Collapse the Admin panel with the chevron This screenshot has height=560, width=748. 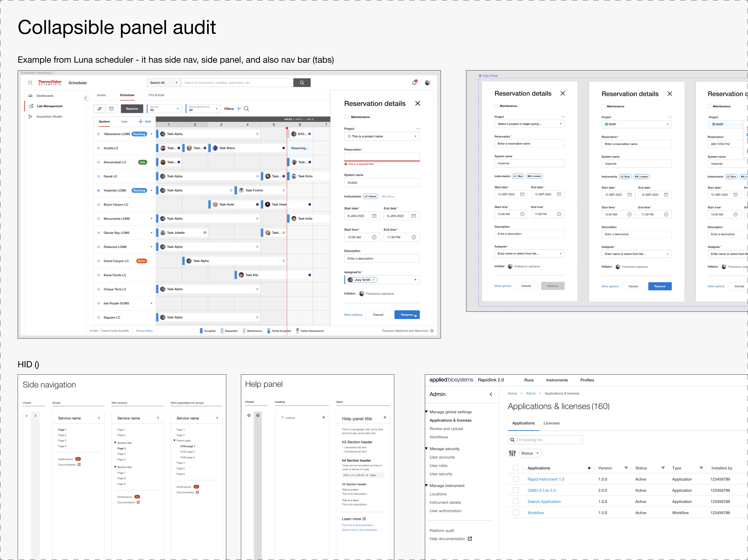tap(491, 394)
